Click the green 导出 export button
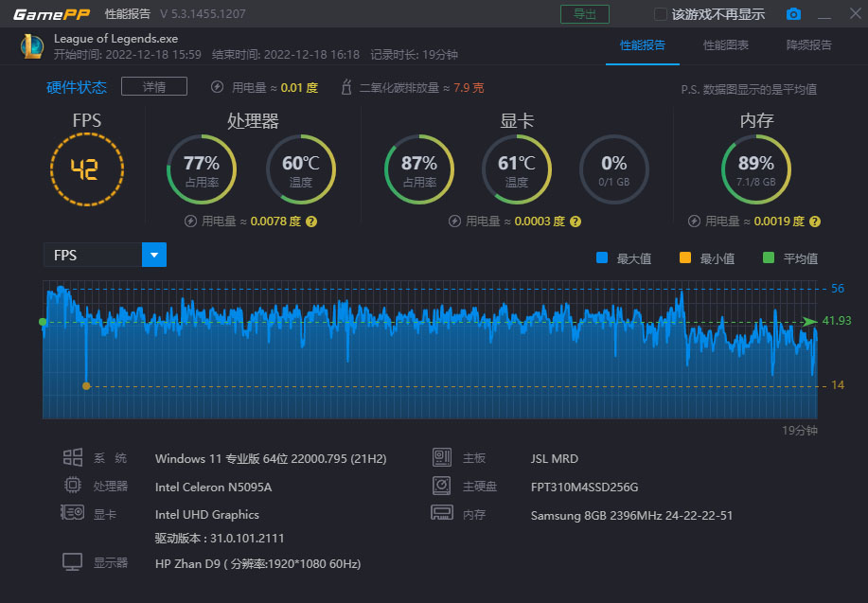Screen dimensions: 868x603 585,14
